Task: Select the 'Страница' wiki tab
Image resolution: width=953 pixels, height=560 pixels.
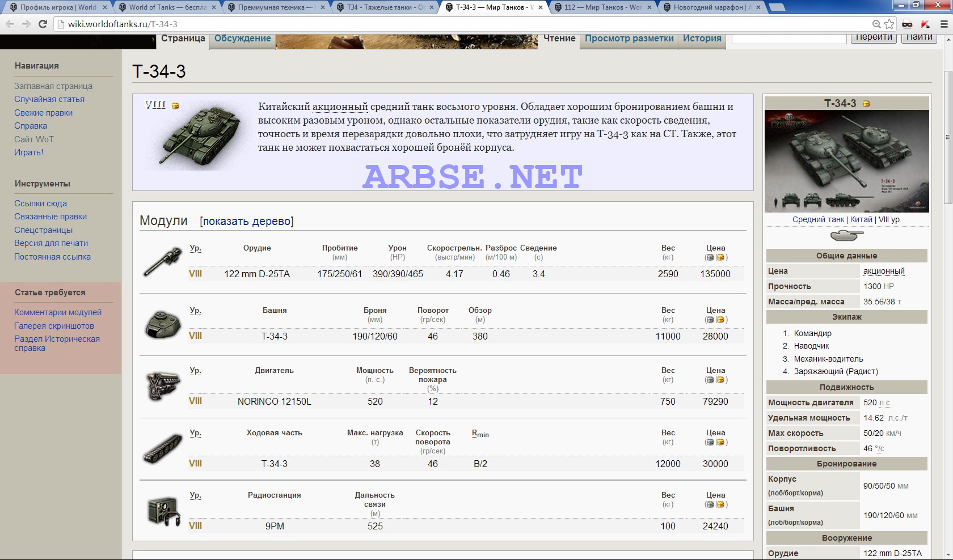Action: click(x=183, y=38)
